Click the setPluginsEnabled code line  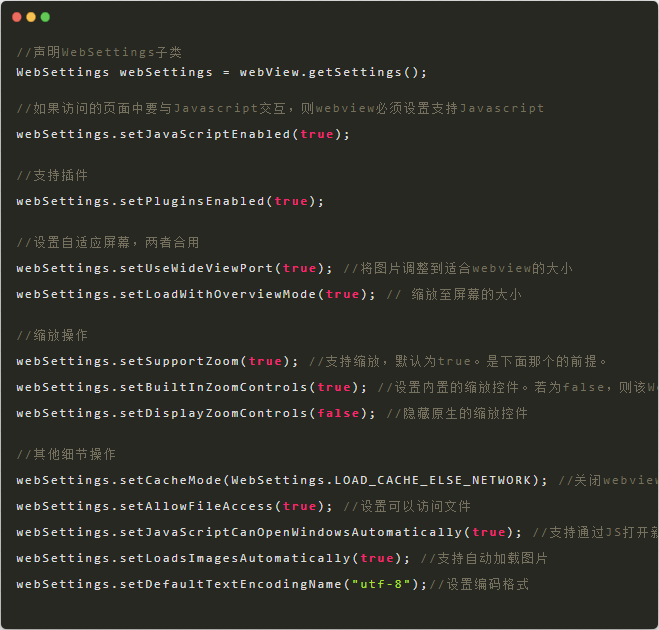[170, 201]
